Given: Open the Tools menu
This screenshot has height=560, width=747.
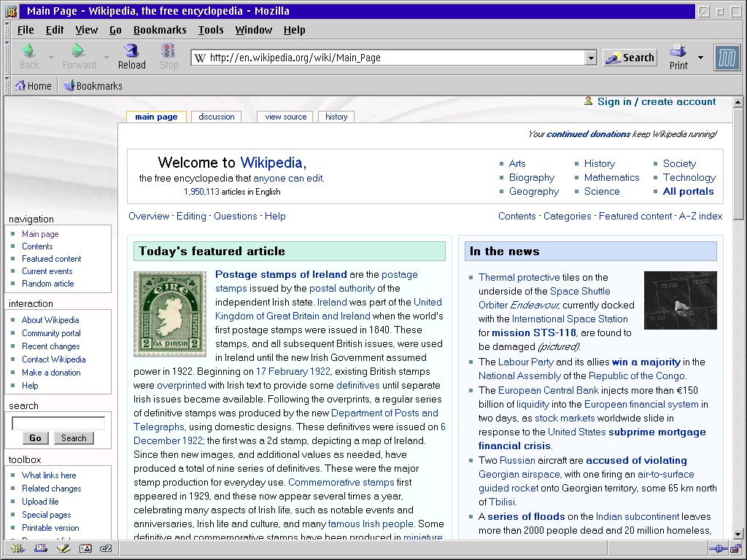Looking at the screenshot, I should coord(211,30).
